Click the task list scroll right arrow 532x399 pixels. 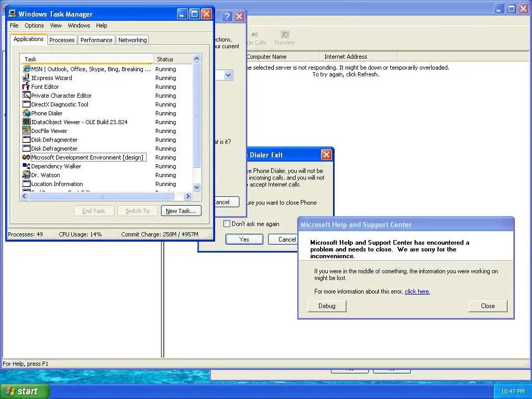[x=188, y=196]
